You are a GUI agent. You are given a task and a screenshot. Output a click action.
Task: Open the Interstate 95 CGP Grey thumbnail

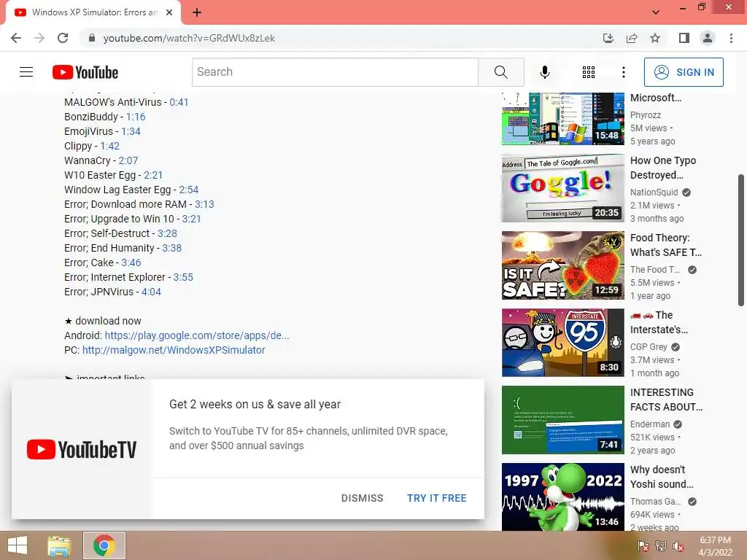(562, 343)
